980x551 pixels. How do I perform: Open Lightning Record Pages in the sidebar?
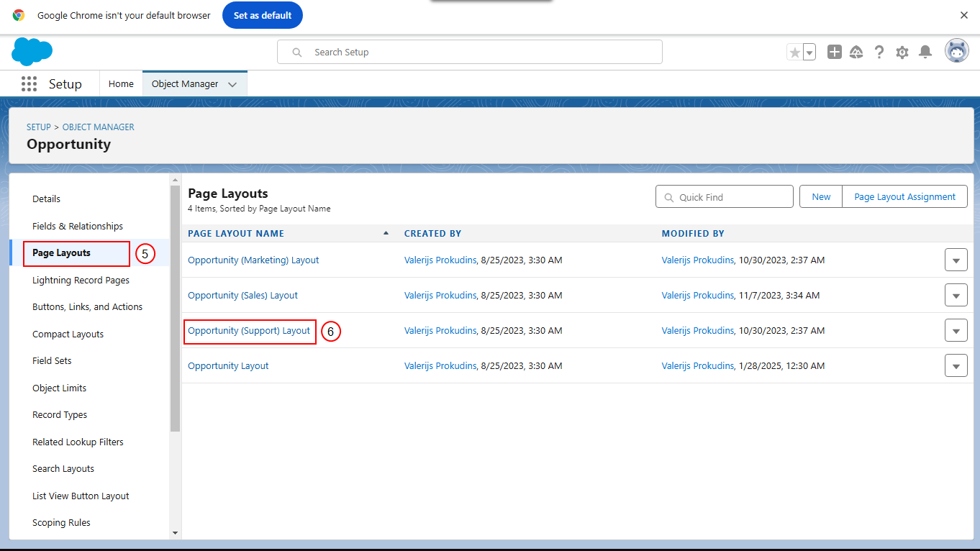pos(81,280)
